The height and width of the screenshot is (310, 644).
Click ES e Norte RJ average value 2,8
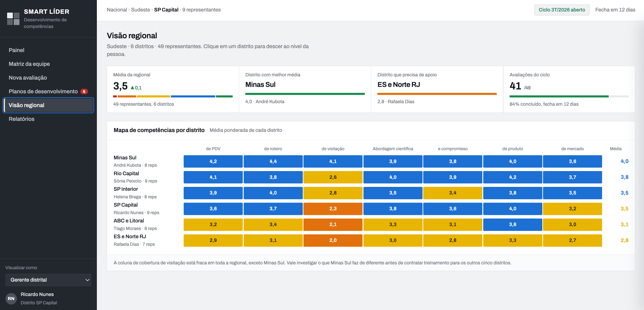(624, 240)
